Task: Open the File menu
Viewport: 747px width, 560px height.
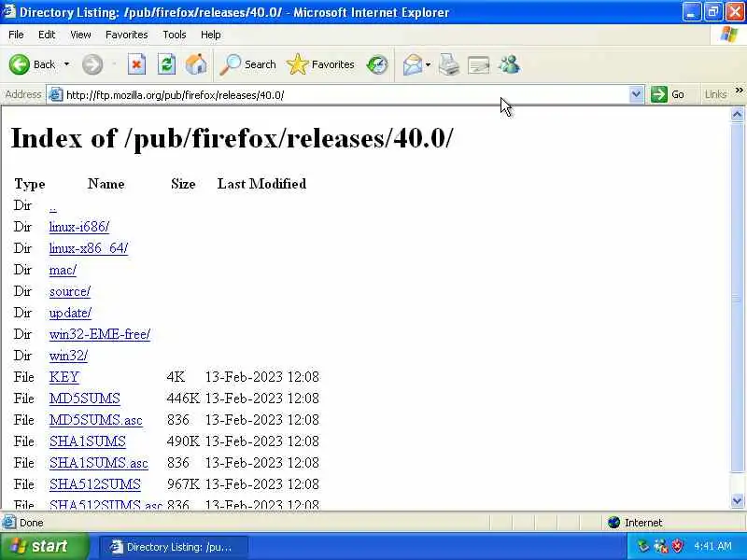Action: [16, 35]
